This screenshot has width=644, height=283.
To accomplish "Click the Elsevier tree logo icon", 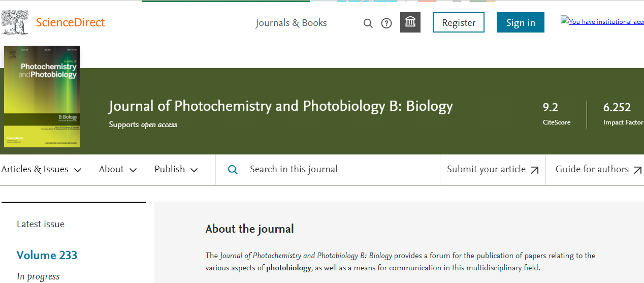I will (15, 23).
